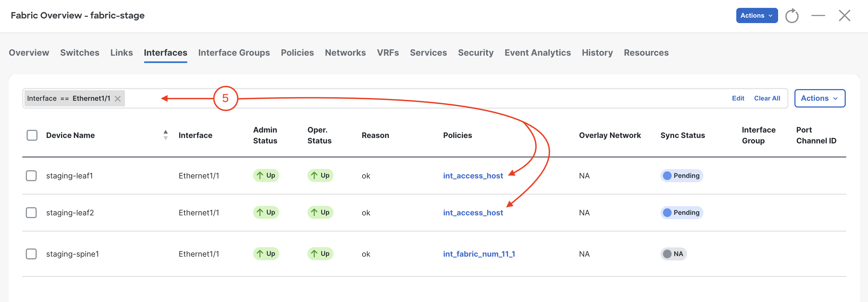
Task: Sort by Device Name column arrows
Action: coord(165,135)
